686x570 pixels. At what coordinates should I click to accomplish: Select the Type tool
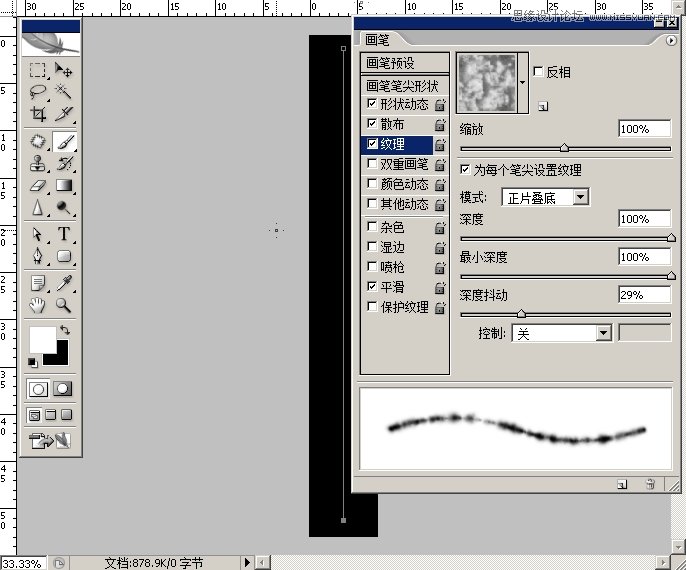point(64,234)
